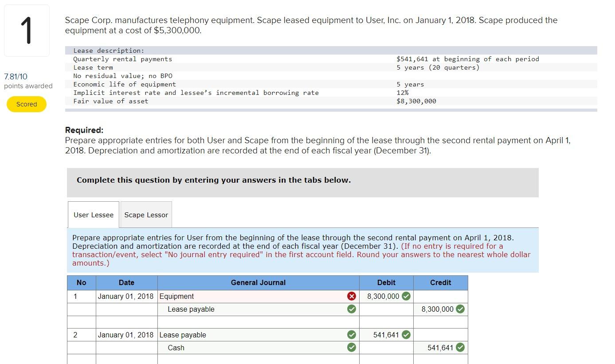The height and width of the screenshot is (364, 615).
Task: Select the Cash account field in entry 2
Action: click(x=258, y=348)
